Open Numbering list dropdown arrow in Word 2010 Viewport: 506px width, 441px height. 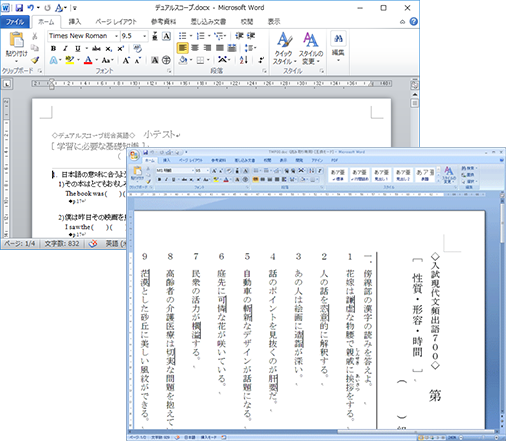209,36
